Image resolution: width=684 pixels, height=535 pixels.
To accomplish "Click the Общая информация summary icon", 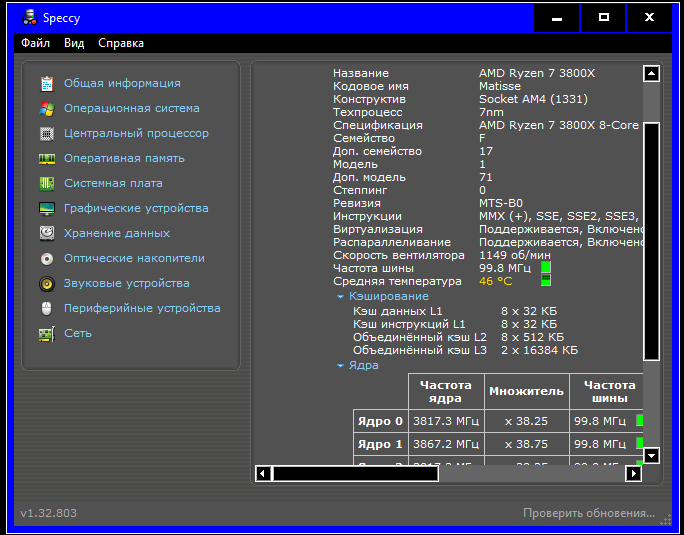I will coord(46,83).
